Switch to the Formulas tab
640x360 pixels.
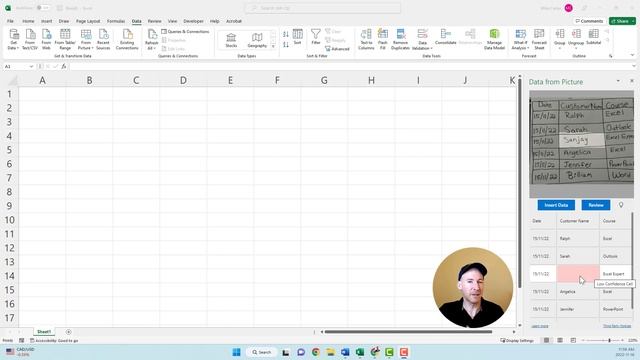point(116,21)
